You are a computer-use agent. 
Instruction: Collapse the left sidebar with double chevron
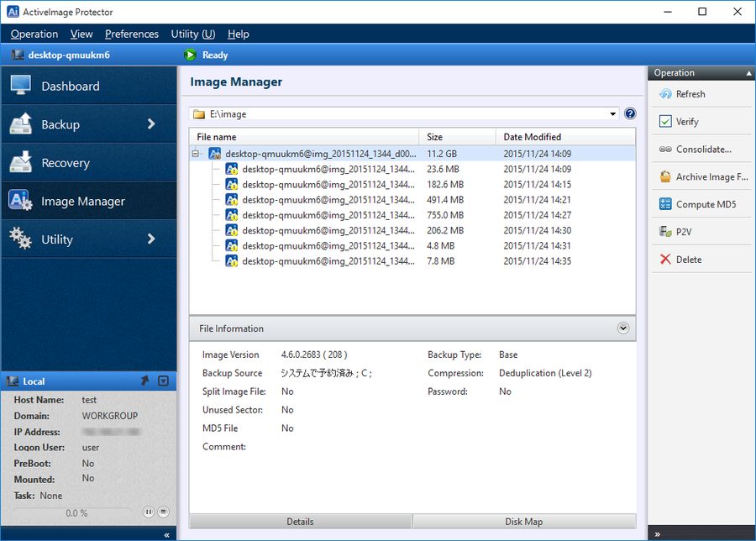click(x=166, y=535)
